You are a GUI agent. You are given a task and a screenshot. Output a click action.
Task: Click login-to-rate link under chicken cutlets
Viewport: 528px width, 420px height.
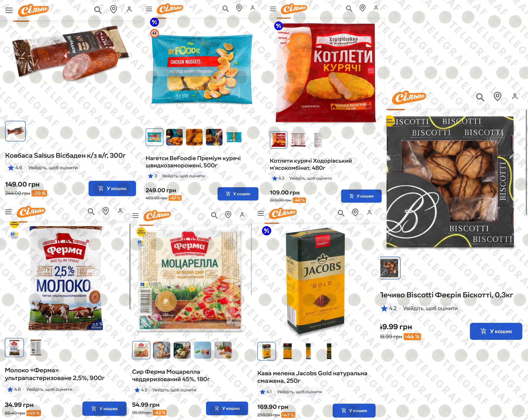click(310, 178)
